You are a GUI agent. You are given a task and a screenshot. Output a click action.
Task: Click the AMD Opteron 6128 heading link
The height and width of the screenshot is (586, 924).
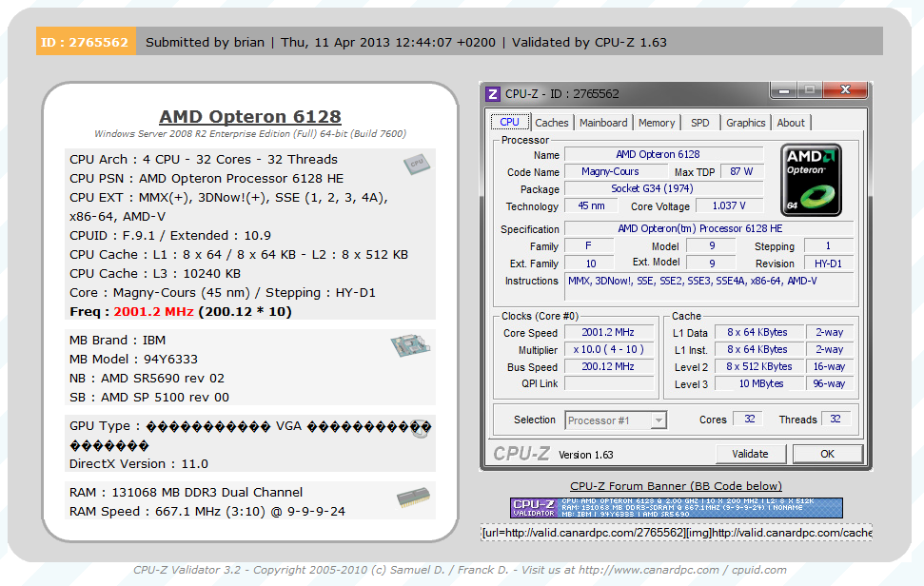pyautogui.click(x=250, y=117)
